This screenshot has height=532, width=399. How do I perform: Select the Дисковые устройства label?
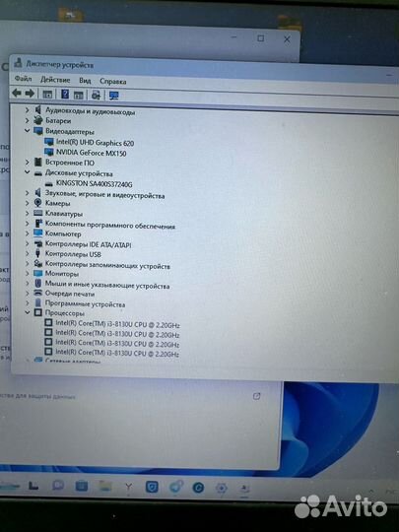[x=79, y=173]
